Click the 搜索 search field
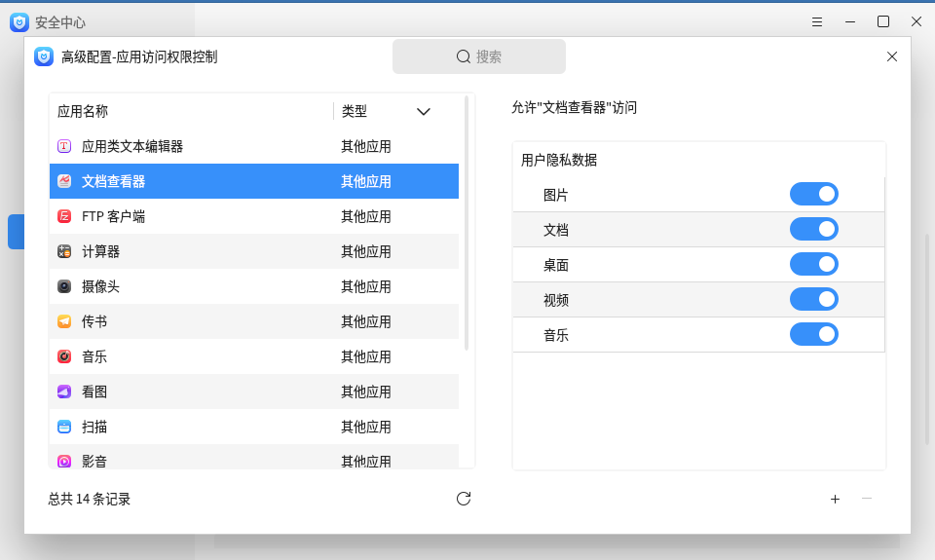The image size is (935, 560). tap(479, 56)
